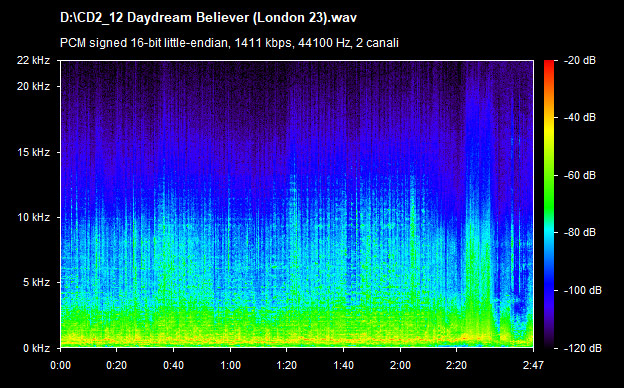624x388 pixels.
Task: Click the '2:00' time axis label
Action: [400, 365]
